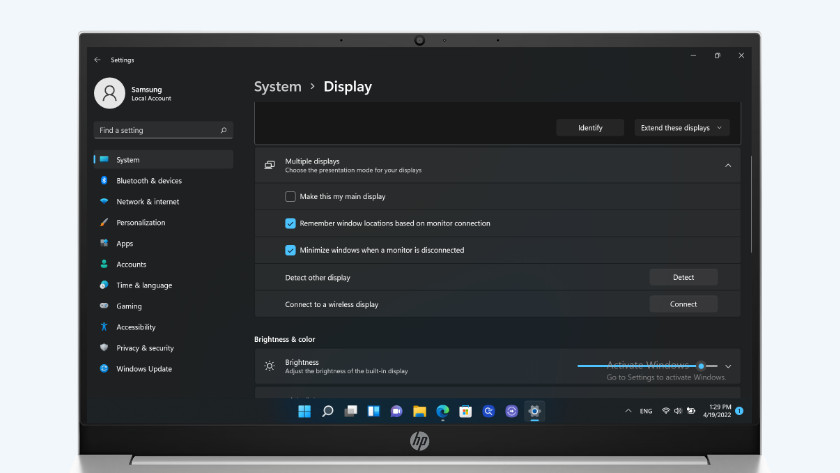Image resolution: width=840 pixels, height=473 pixels.
Task: Show hidden icons in the system tray
Action: pos(628,411)
